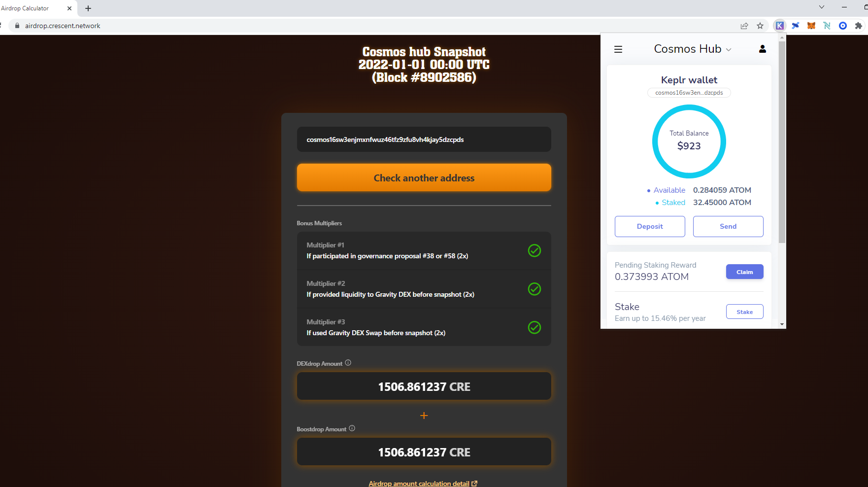
Task: Minimize the browser window
Action: tap(844, 7)
